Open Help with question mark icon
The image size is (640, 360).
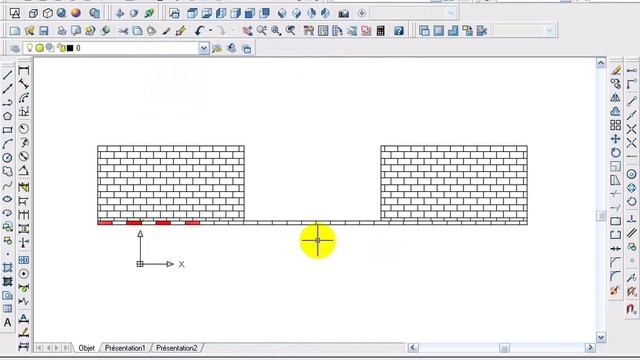[x=399, y=31]
